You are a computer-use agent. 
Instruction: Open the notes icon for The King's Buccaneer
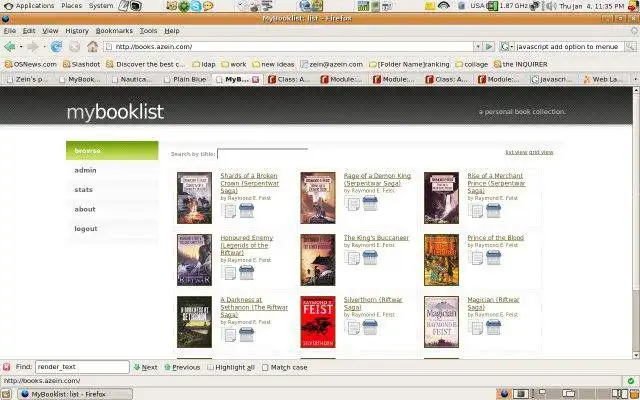(352, 258)
